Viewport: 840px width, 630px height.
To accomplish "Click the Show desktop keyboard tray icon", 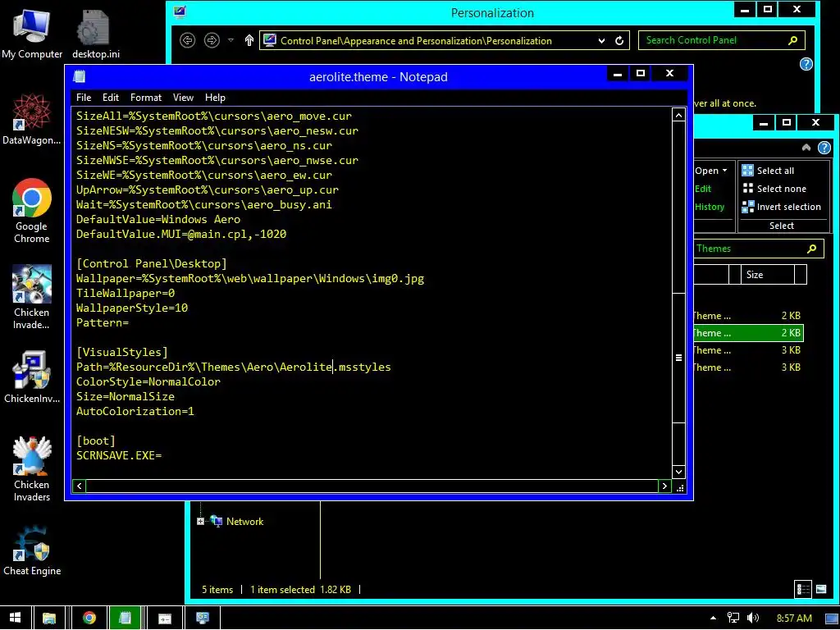I will point(832,619).
